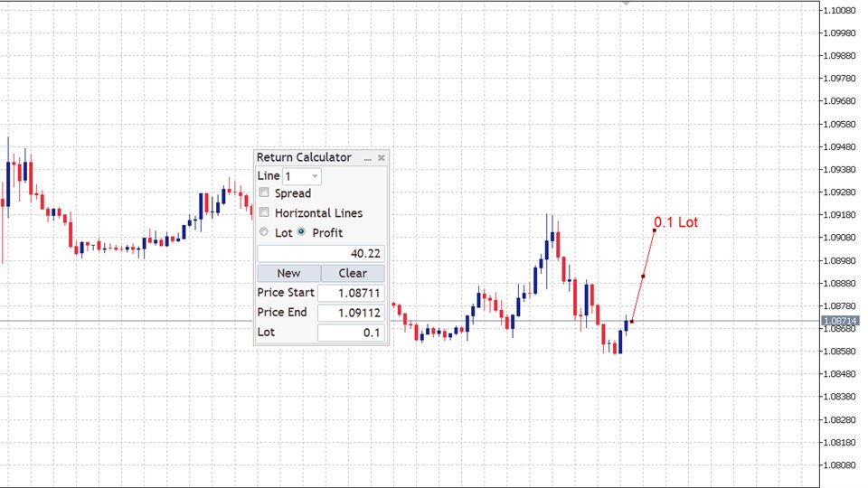Click the Lot size field 0.1

tap(351, 333)
